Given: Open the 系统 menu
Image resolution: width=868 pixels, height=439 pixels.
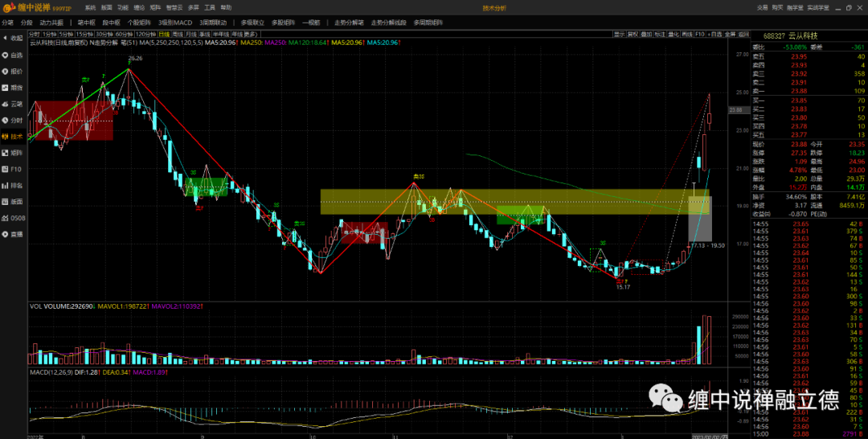Looking at the screenshot, I should click(x=90, y=8).
